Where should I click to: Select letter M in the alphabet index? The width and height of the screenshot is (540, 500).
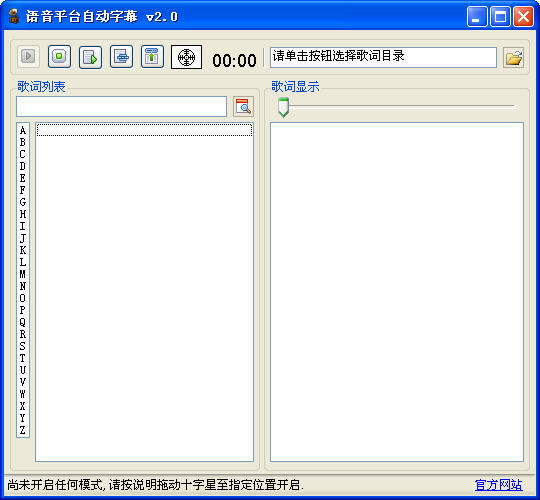pyautogui.click(x=23, y=274)
